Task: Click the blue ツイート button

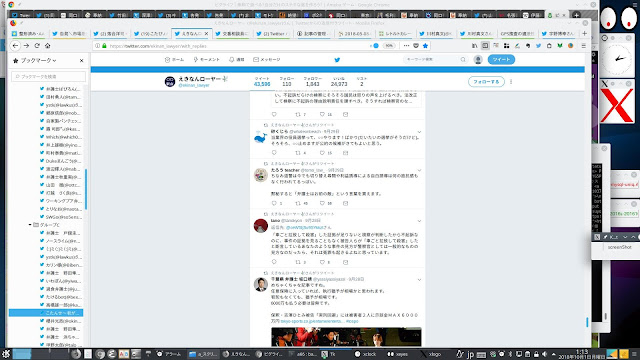Action: point(501,60)
